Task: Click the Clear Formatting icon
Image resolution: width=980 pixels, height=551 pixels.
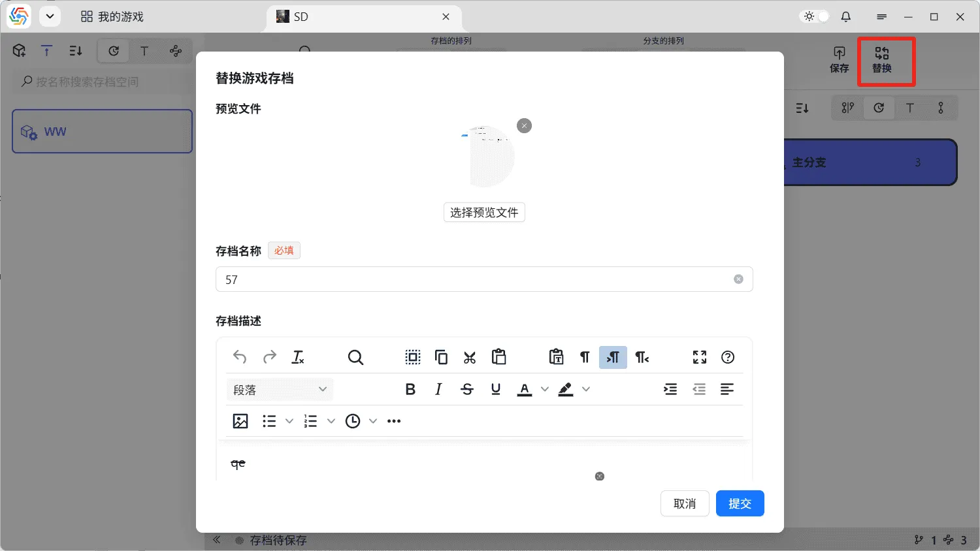Action: [x=298, y=357]
